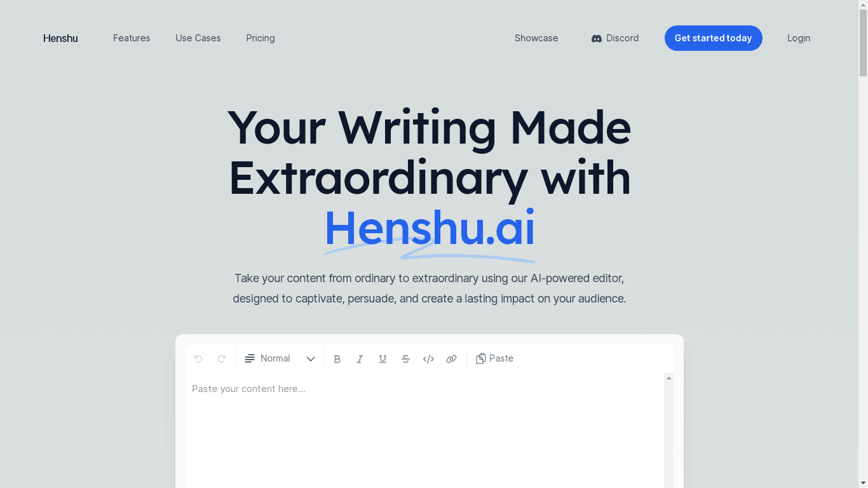Toggle italic formatting in the editor
Image resolution: width=868 pixels, height=488 pixels.
click(360, 359)
